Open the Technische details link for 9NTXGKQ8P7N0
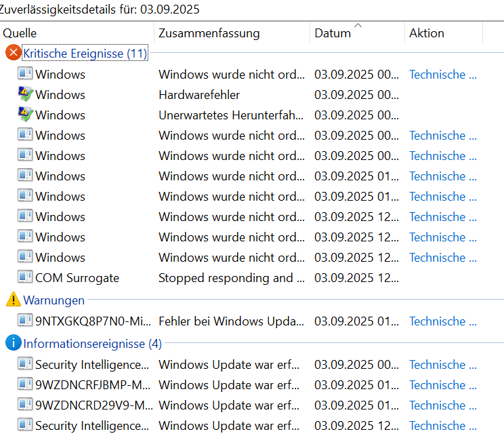The width and height of the screenshot is (504, 438). click(442, 321)
